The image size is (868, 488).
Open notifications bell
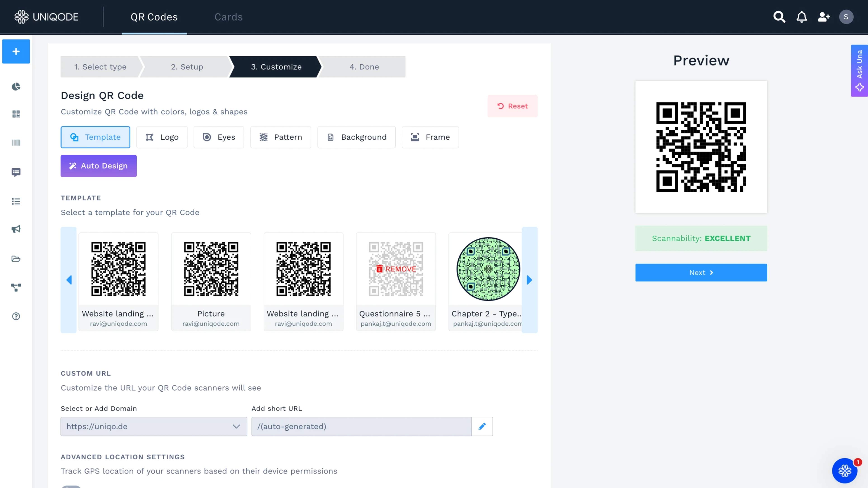(x=802, y=17)
